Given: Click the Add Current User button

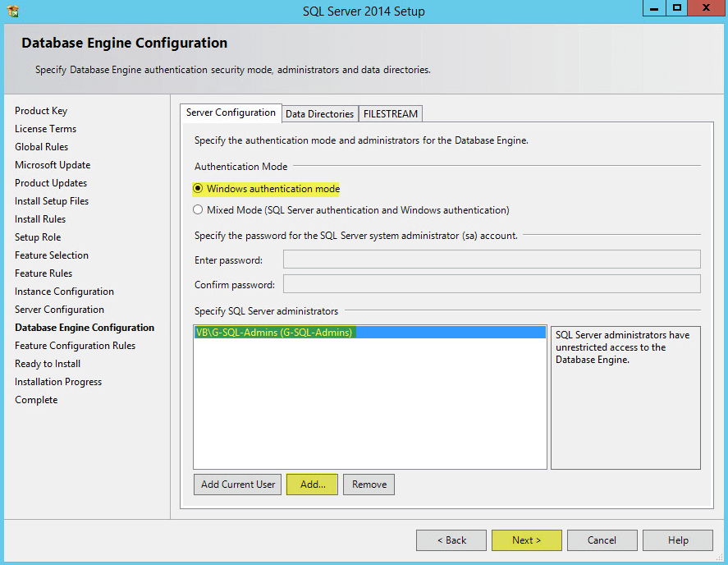Looking at the screenshot, I should 238,485.
